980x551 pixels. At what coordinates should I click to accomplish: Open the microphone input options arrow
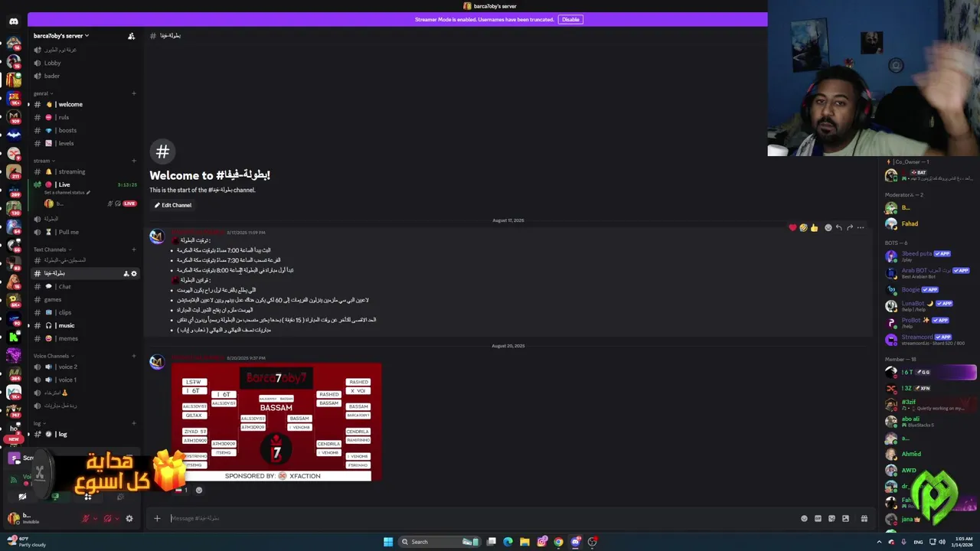point(95,518)
